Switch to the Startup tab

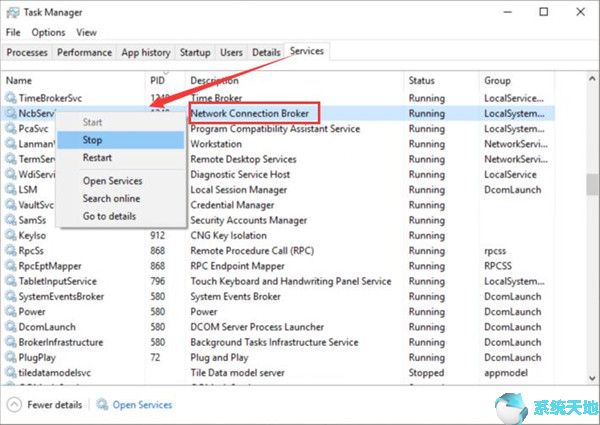coord(195,52)
